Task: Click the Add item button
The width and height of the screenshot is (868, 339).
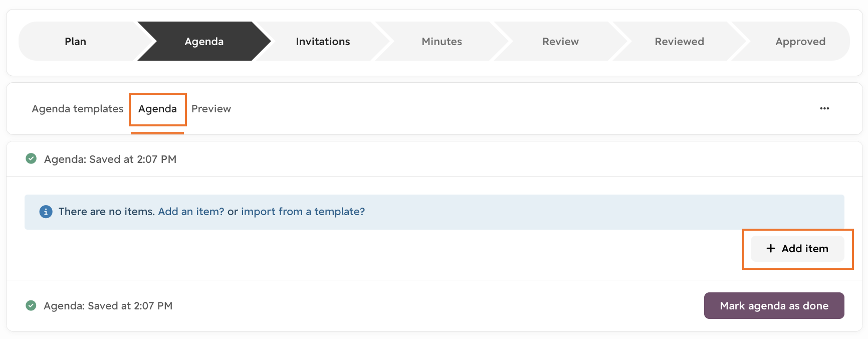Action: point(797,249)
